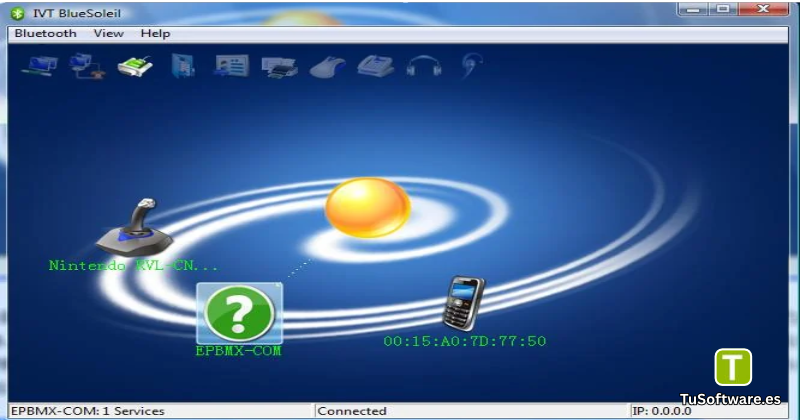Click the orange sun local device

point(367,207)
